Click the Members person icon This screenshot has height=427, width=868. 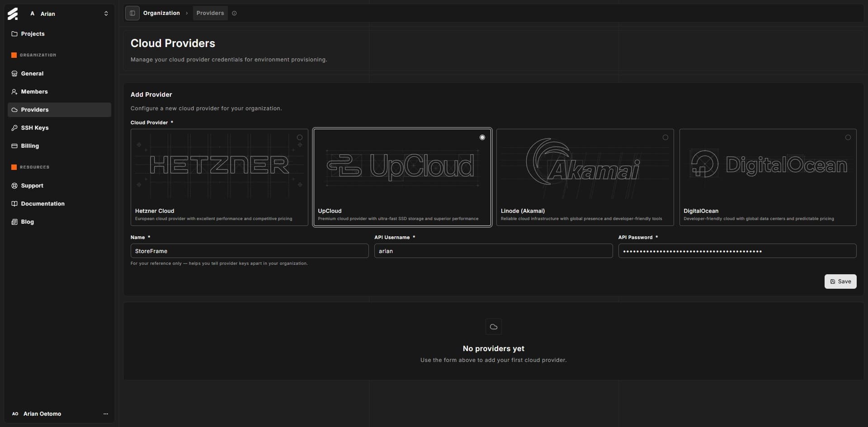click(14, 92)
